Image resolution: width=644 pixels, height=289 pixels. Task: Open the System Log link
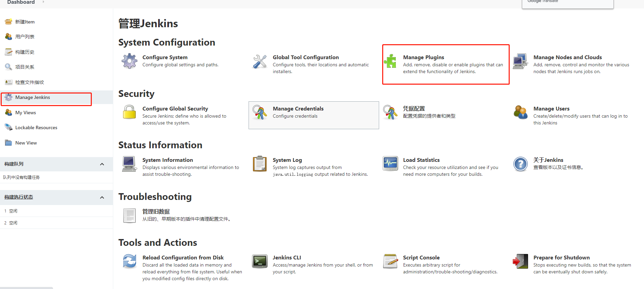[x=287, y=160]
